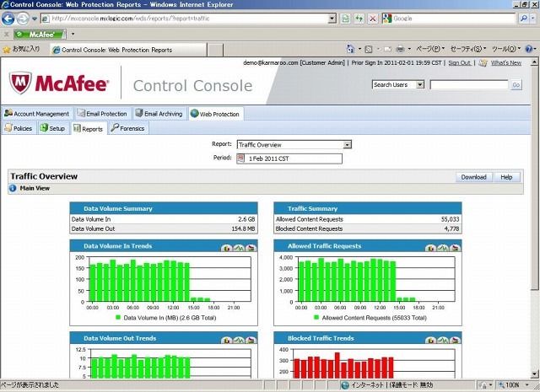Screen dimensions: 540x392
Task: Select the Reports sub-tab
Action: [89, 129]
